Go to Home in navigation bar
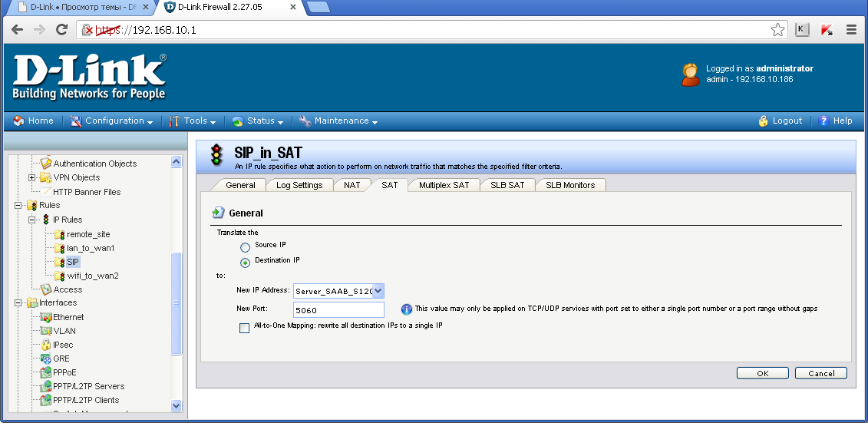The width and height of the screenshot is (868, 423). click(x=33, y=121)
